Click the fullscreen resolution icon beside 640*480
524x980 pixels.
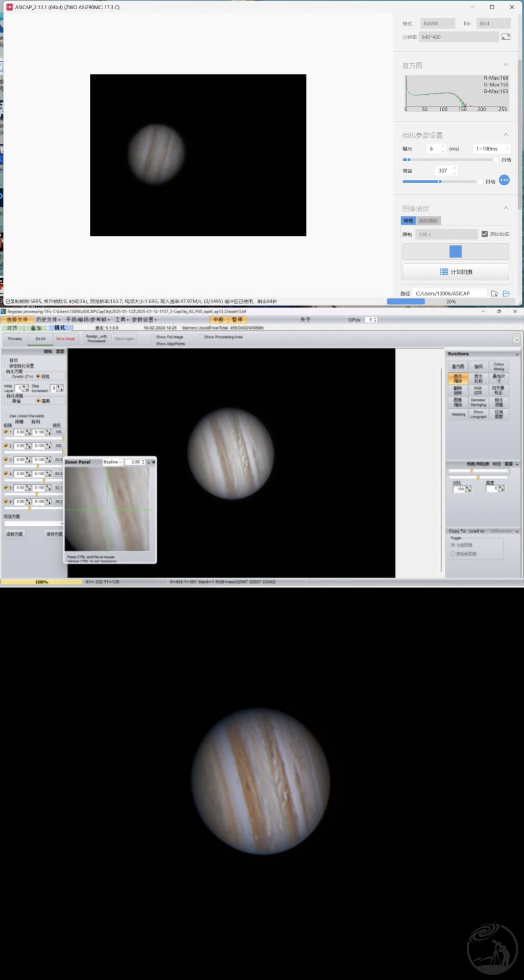506,37
